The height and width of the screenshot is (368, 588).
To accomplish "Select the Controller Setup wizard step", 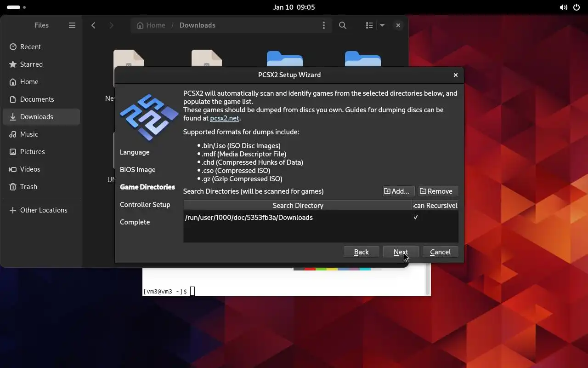I will pos(145,205).
